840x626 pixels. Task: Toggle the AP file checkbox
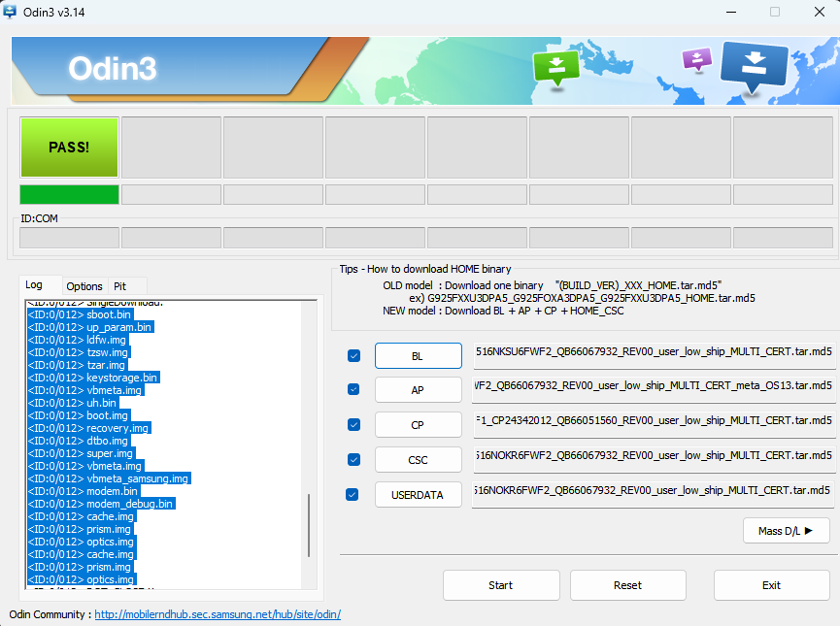pos(354,390)
